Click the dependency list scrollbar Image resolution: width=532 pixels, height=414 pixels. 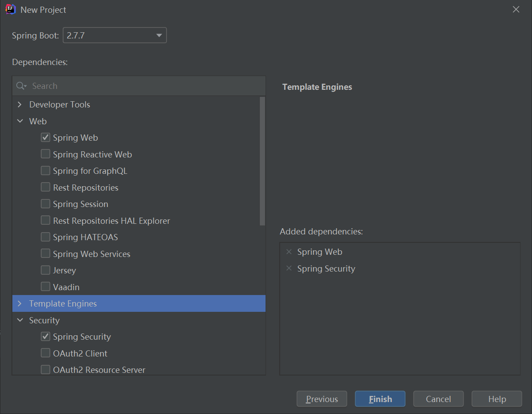pyautogui.click(x=262, y=161)
